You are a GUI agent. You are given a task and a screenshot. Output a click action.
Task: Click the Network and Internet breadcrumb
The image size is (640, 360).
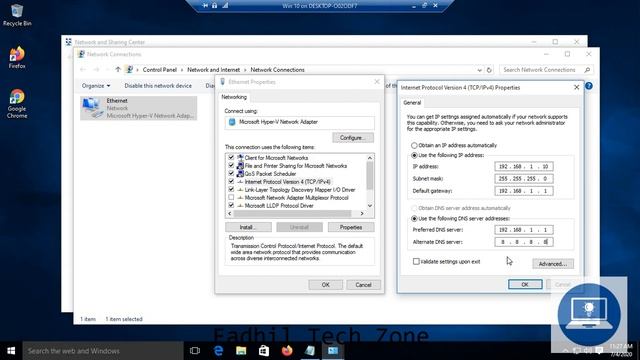click(x=213, y=70)
